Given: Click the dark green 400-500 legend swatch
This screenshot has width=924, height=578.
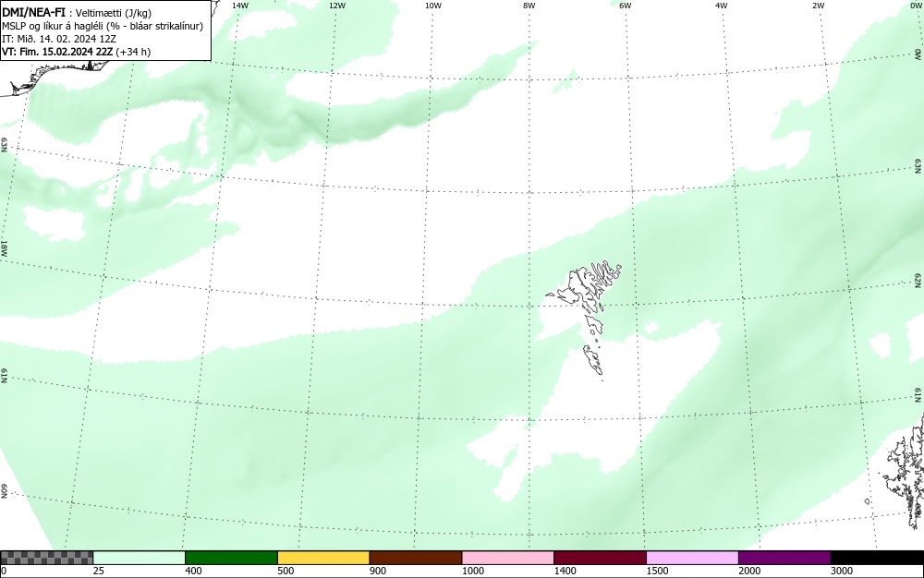Looking at the screenshot, I should [231, 558].
